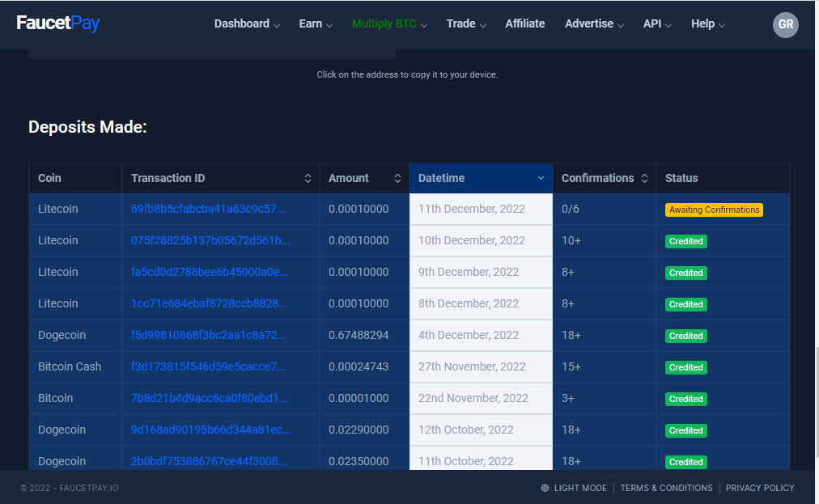
Task: Click the © 2022 - FAUCETPAY.IO footer text
Action: click(x=70, y=488)
